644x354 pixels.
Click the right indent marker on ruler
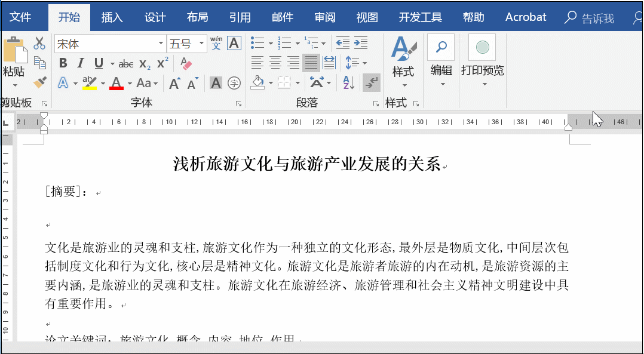pyautogui.click(x=569, y=128)
